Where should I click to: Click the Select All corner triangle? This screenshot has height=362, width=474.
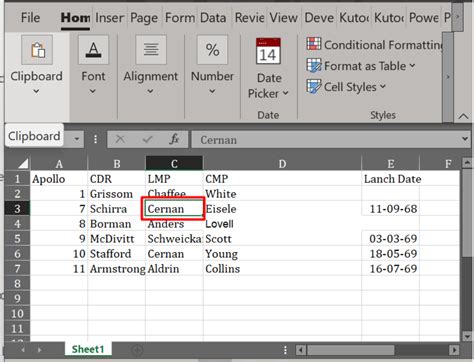(x=23, y=163)
